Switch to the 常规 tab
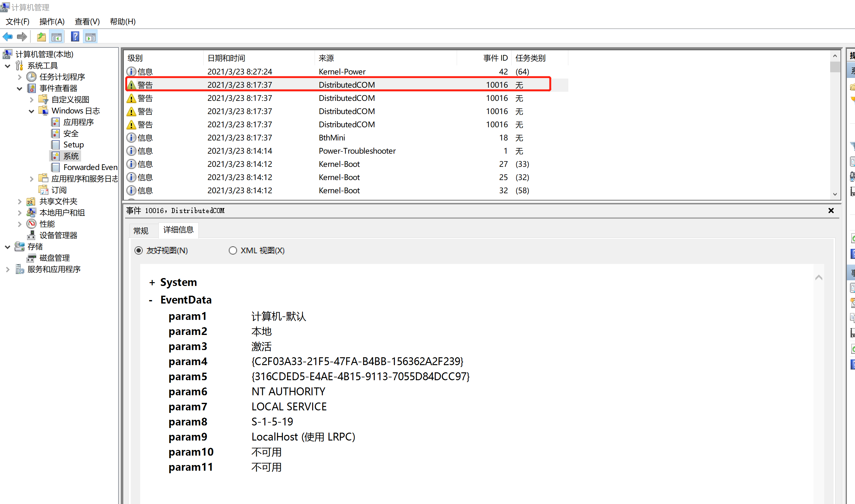855x504 pixels. pos(141,231)
